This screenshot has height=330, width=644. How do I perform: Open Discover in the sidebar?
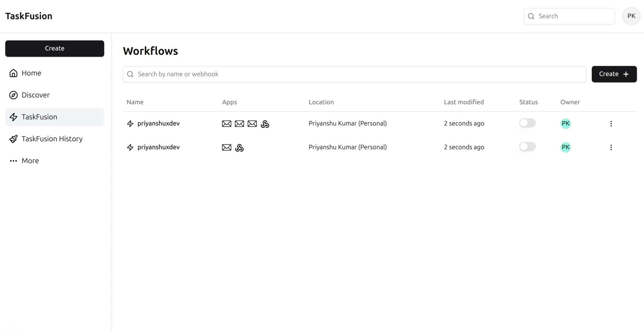tap(55, 95)
